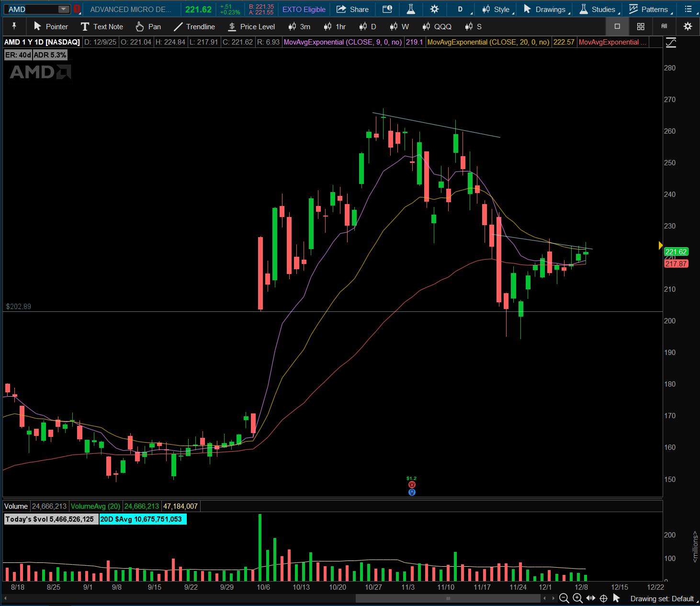
Task: Click the 20D $Avg 10,675,751,053 label
Action: (x=142, y=519)
